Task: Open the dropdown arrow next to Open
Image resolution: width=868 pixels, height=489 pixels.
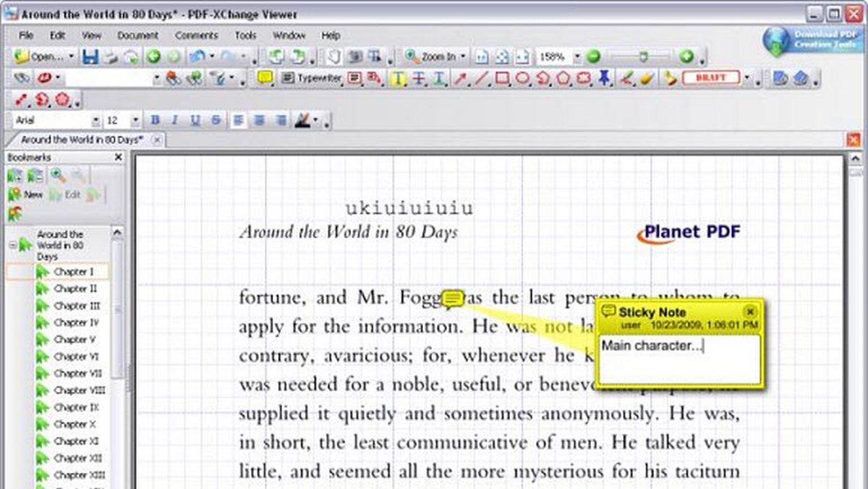Action: tap(71, 56)
